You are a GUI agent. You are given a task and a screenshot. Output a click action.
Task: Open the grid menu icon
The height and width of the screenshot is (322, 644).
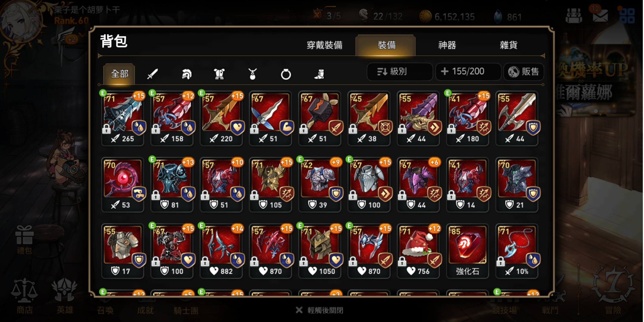[x=627, y=16]
